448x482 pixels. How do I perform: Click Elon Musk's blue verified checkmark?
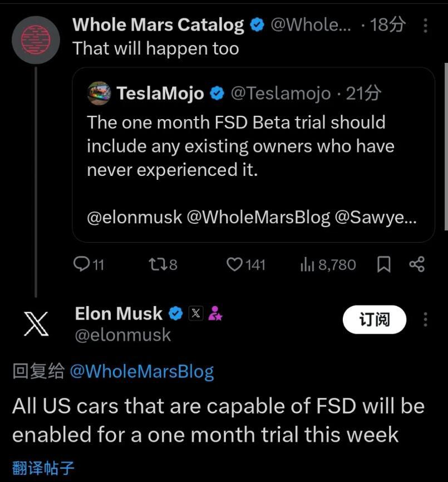pos(176,314)
